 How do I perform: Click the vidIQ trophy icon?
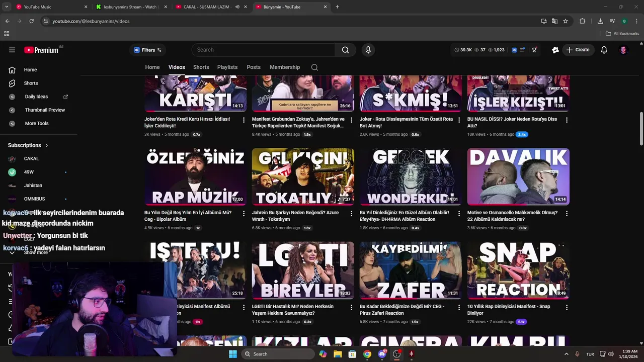[534, 50]
